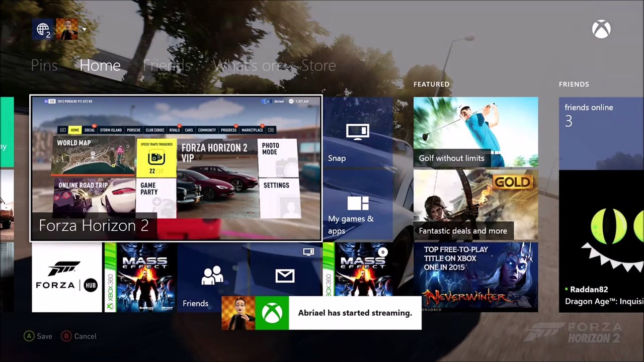This screenshot has height=362, width=644.
Task: Open the Friends tile with people icon
Action: tap(212, 277)
